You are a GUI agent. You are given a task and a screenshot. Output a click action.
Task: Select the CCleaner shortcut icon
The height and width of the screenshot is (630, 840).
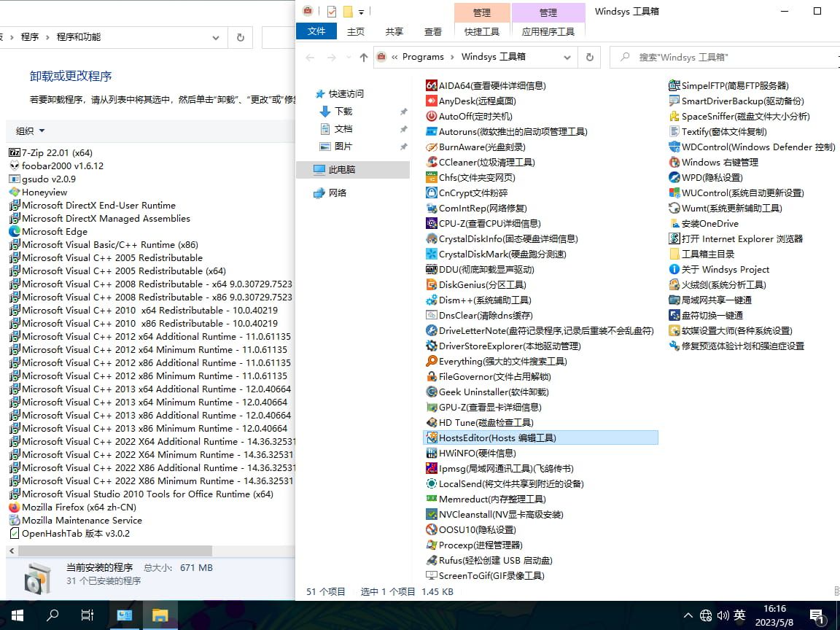pos(432,162)
